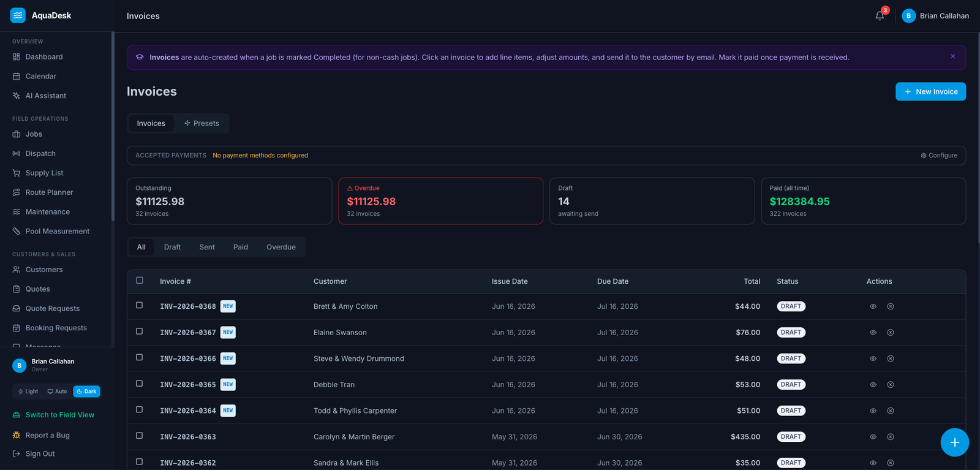Select the Dark theme option
This screenshot has width=980, height=470.
click(86, 392)
